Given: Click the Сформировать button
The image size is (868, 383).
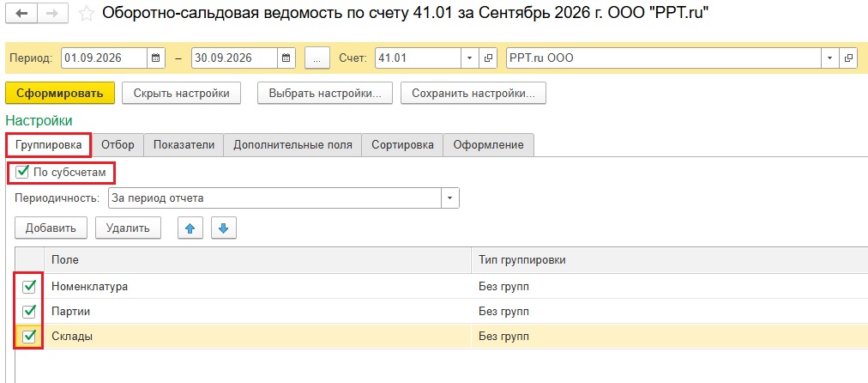Looking at the screenshot, I should click(x=60, y=93).
